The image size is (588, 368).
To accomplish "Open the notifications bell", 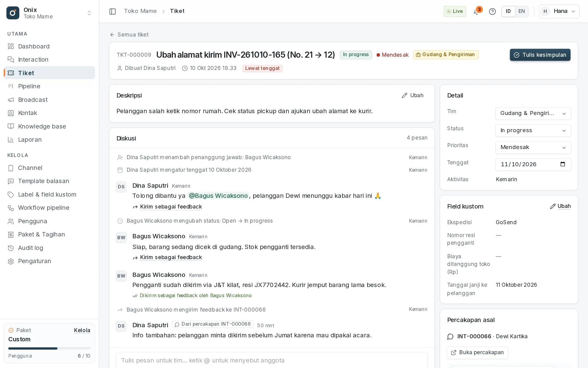I will point(476,12).
